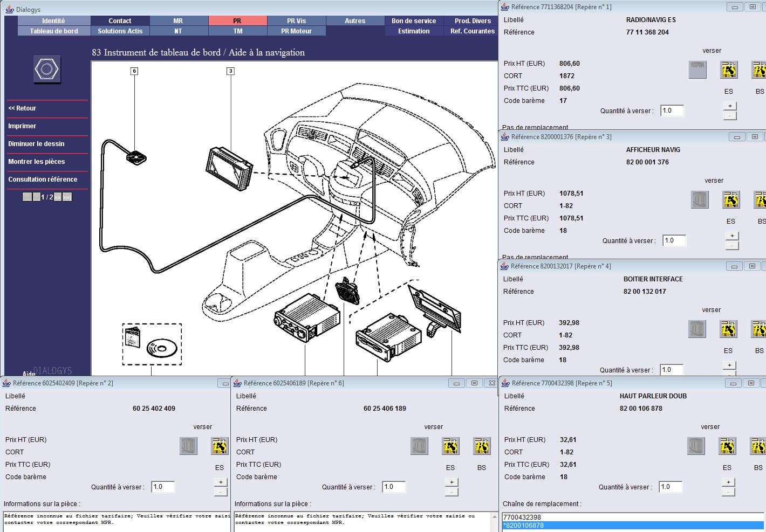Click the hexagon nut logo in the sidebar

tap(46, 70)
